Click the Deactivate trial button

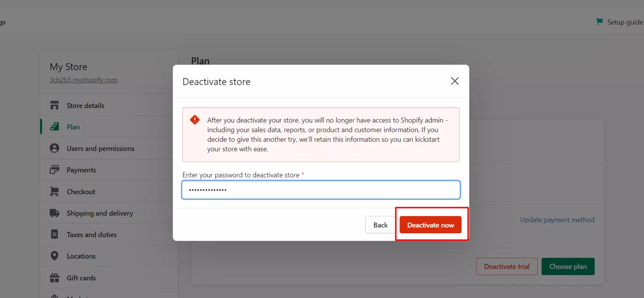[x=507, y=267]
